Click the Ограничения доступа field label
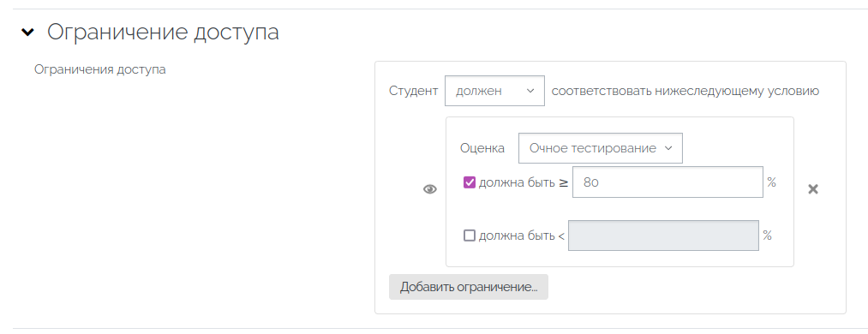868x334 pixels. click(x=99, y=69)
